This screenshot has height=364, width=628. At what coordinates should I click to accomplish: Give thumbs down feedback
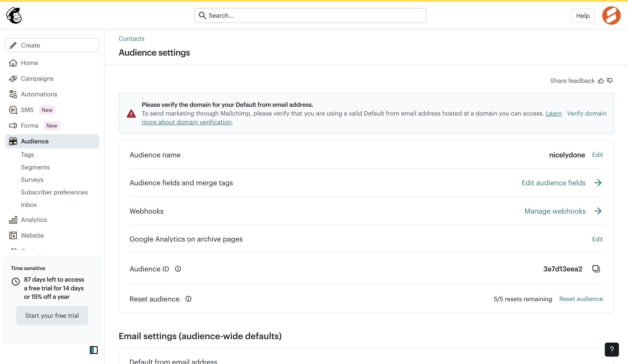click(610, 81)
